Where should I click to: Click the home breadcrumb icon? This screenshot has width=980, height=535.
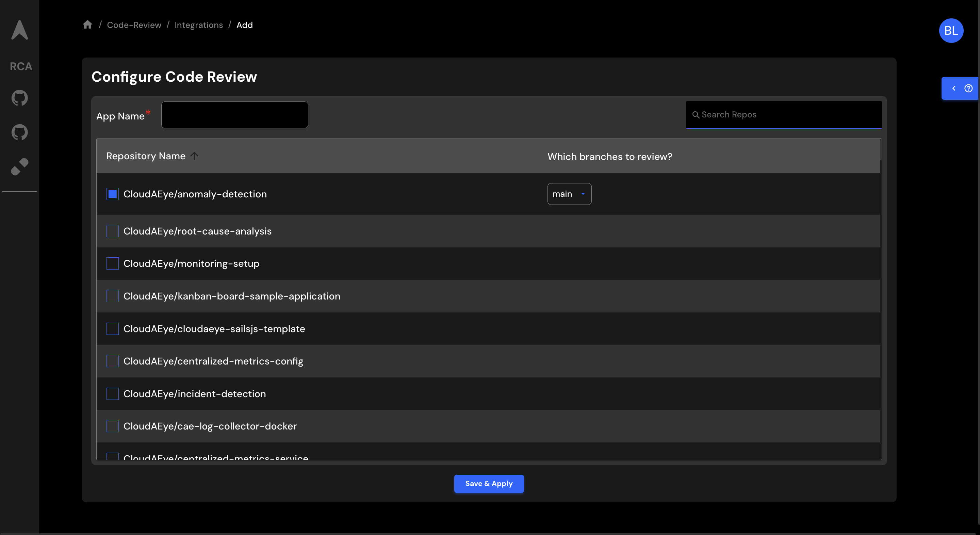[x=87, y=25]
